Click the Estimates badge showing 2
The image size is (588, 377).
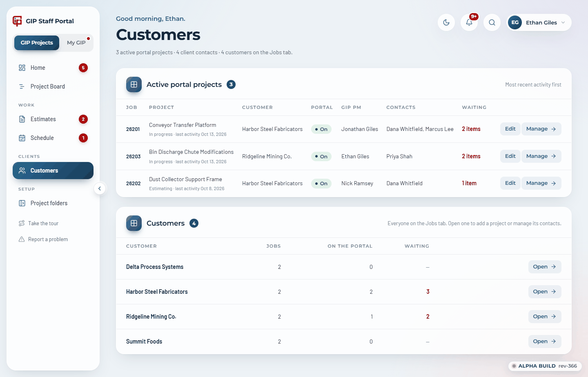pos(83,119)
